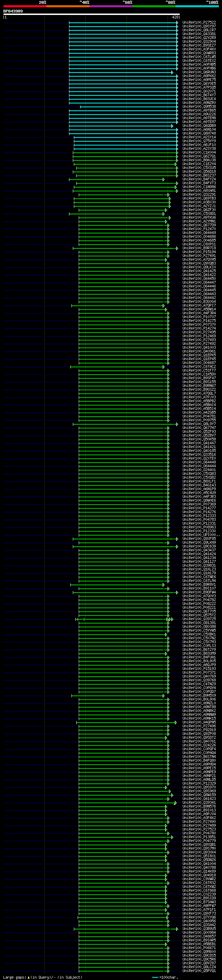This screenshot has width=222, height=980.
Task: Click the cyan segment of the identity scale
Action: [197, 6]
